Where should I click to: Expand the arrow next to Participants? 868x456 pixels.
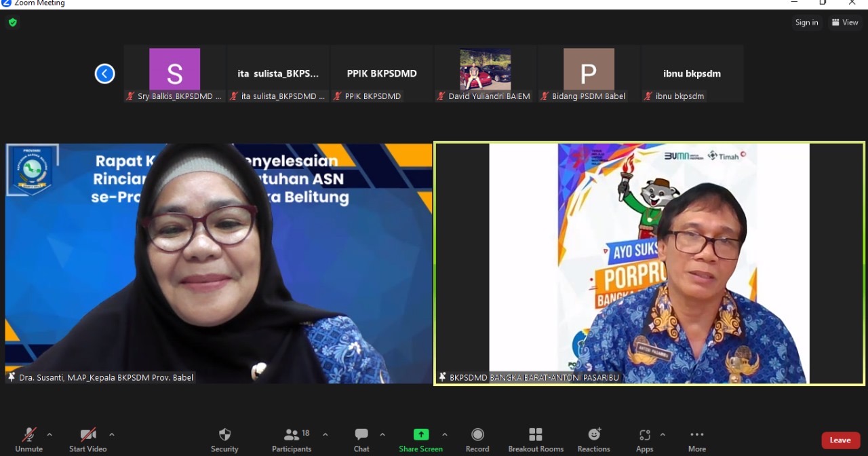[x=325, y=434]
